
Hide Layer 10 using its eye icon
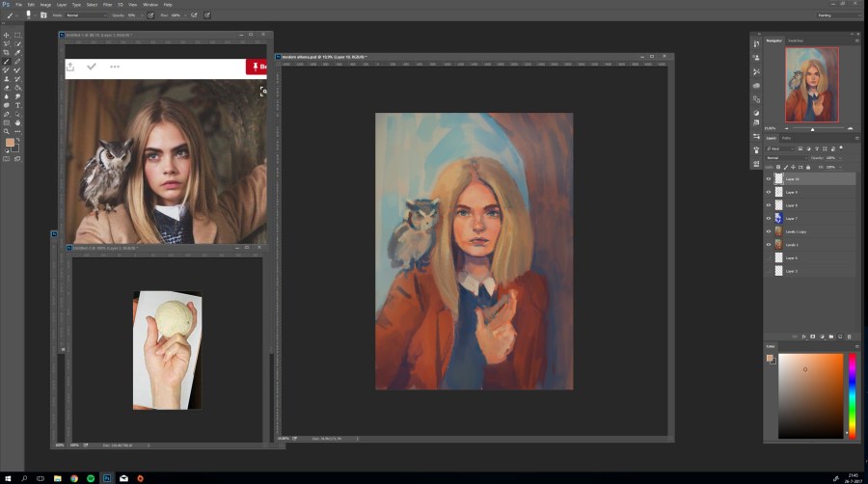[769, 179]
